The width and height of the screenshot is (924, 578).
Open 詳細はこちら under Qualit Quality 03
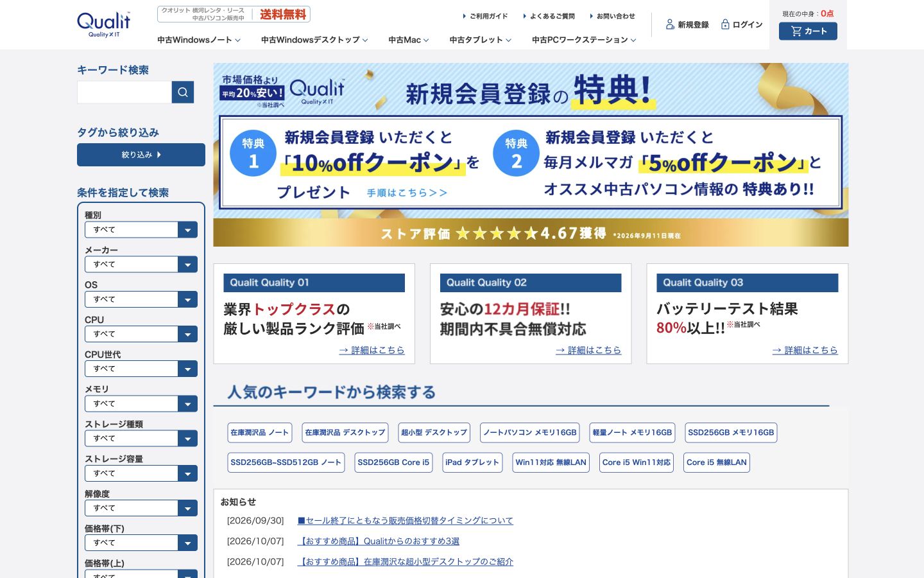(805, 350)
